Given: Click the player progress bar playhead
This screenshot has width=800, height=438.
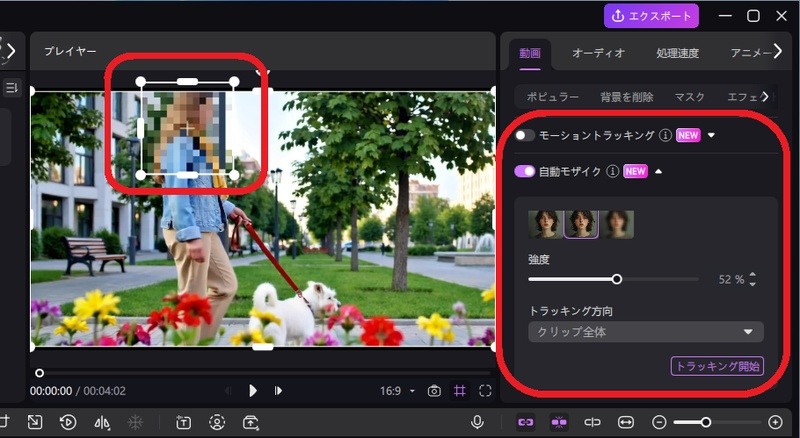Looking at the screenshot, I should pyautogui.click(x=39, y=374).
